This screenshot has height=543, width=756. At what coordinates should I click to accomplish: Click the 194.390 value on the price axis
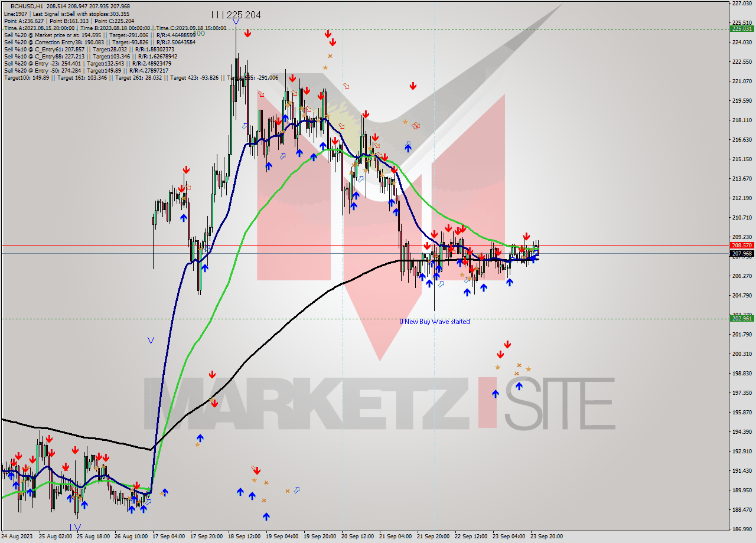point(741,432)
